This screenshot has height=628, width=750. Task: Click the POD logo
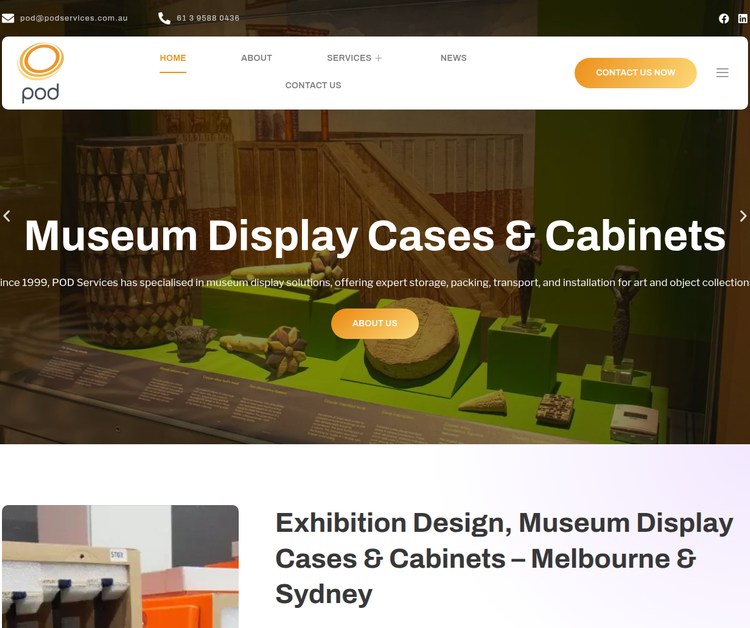tap(41, 73)
